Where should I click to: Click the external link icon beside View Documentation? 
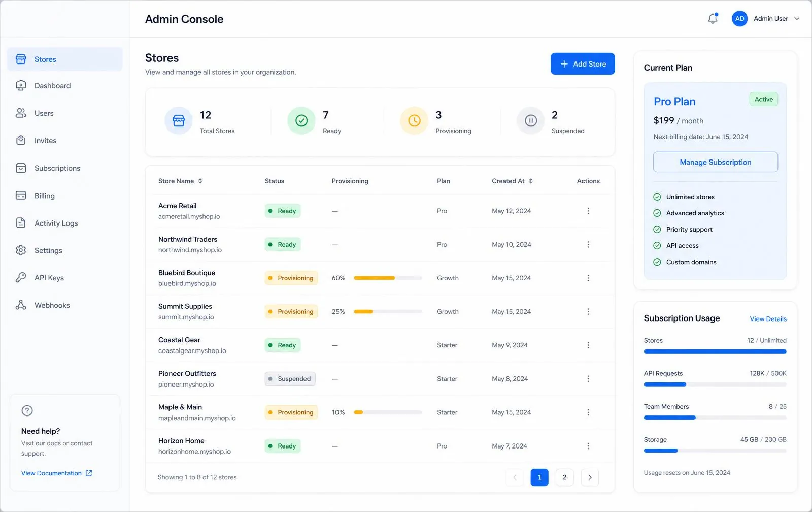[89, 473]
